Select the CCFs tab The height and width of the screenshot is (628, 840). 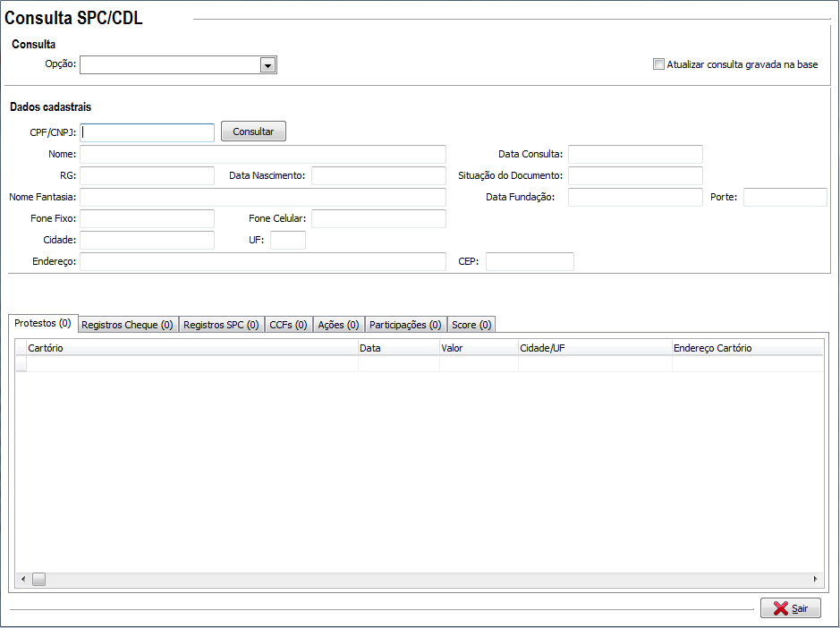pyautogui.click(x=288, y=325)
